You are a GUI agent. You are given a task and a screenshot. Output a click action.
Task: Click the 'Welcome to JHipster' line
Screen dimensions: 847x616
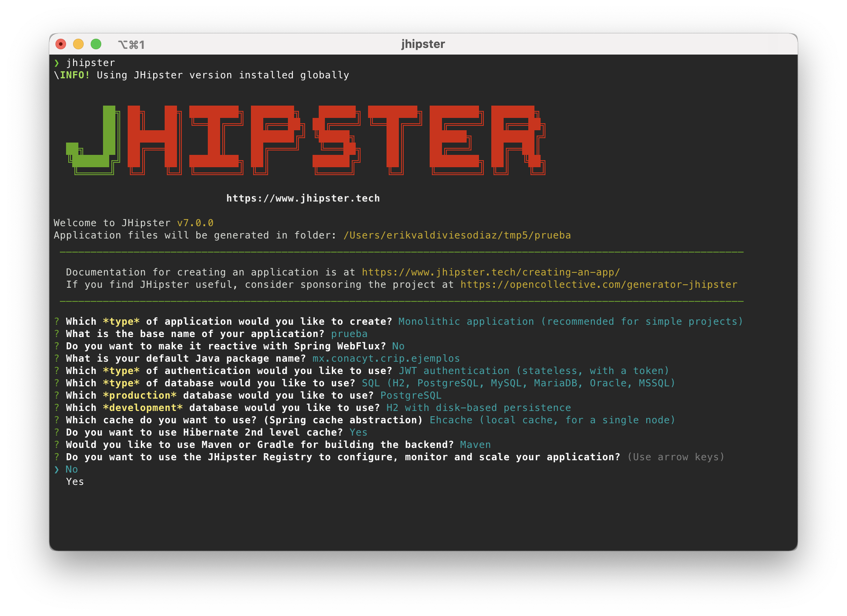click(133, 223)
